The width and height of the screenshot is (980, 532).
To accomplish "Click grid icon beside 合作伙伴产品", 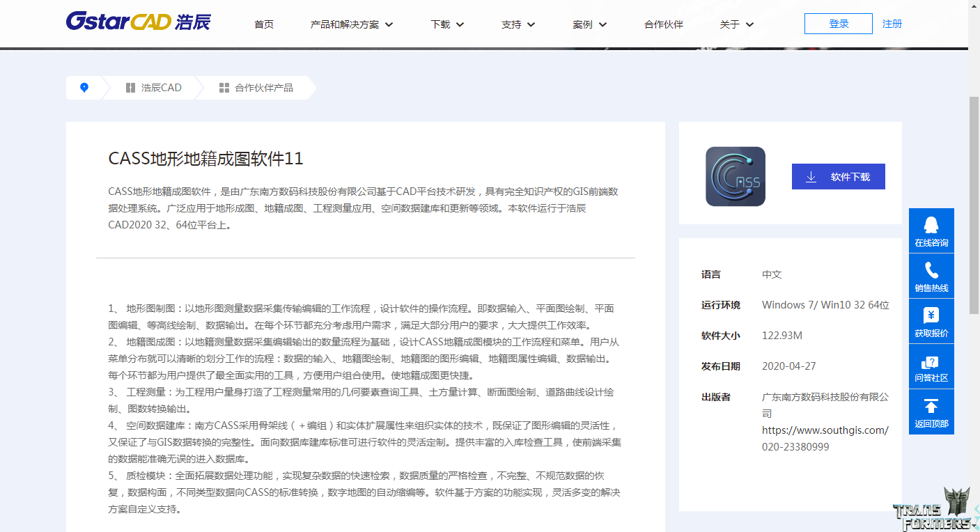I will tap(224, 88).
